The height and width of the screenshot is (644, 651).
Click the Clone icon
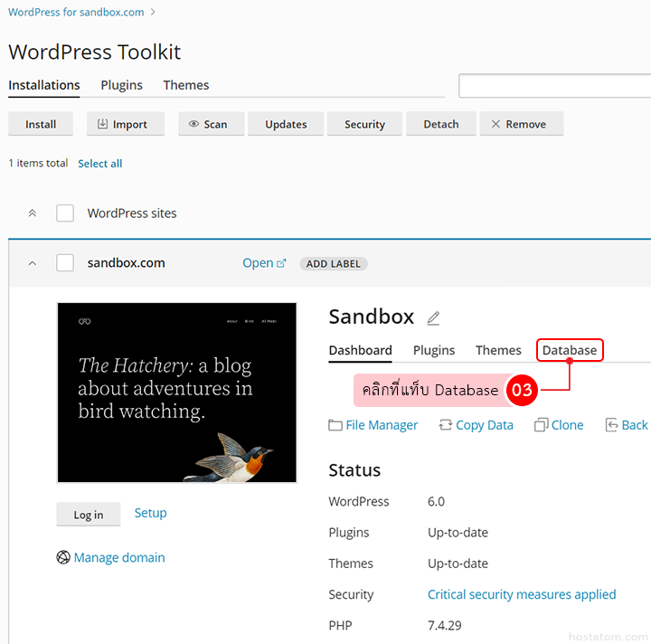tap(542, 425)
